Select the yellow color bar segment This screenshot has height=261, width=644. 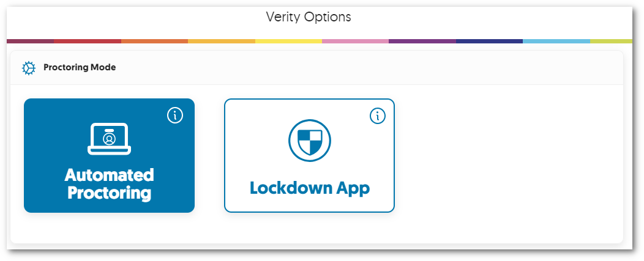(288, 42)
